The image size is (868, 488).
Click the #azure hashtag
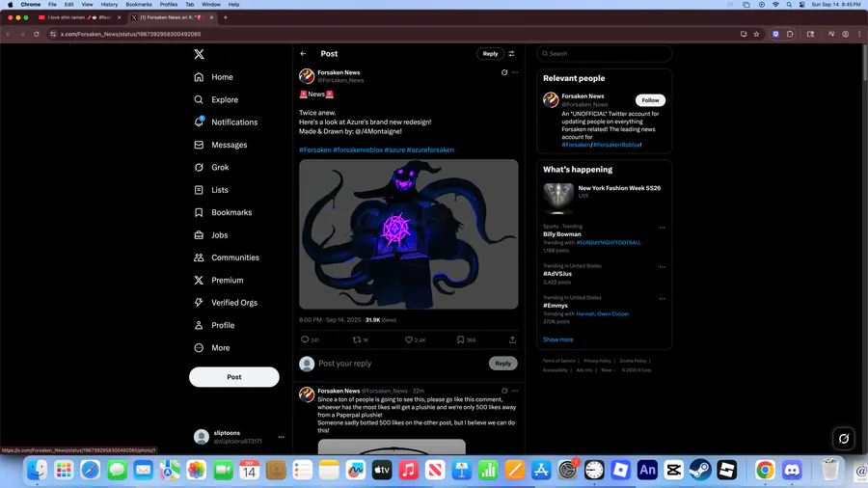click(394, 149)
